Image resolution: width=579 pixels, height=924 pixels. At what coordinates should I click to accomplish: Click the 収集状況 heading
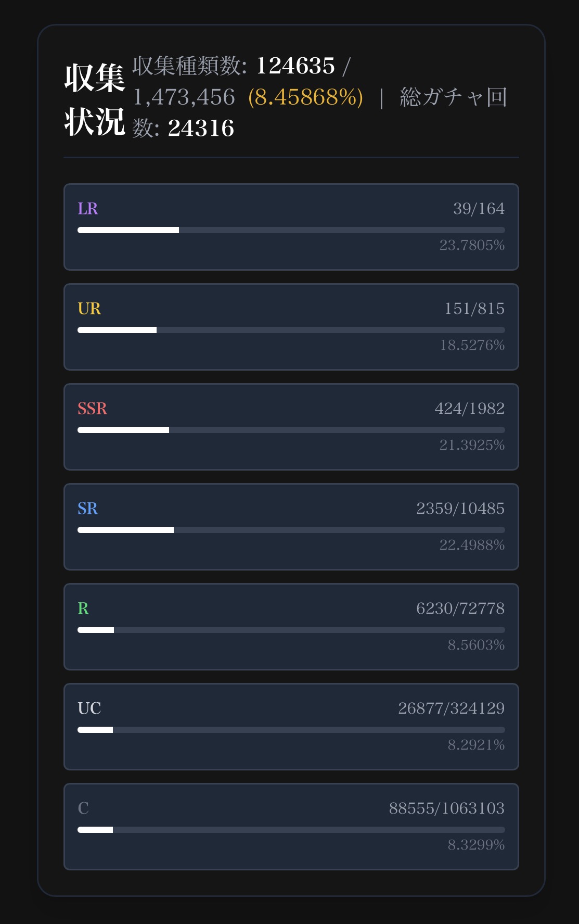click(x=95, y=99)
